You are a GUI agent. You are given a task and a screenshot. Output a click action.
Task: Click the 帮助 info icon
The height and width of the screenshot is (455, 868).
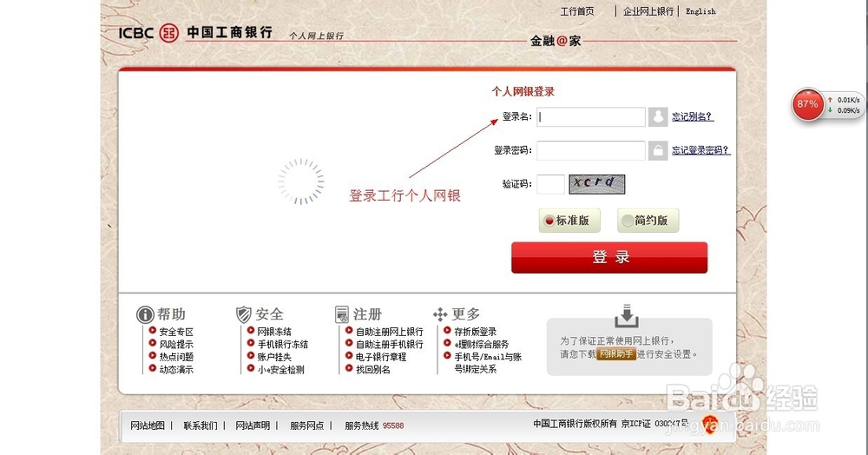pos(145,314)
